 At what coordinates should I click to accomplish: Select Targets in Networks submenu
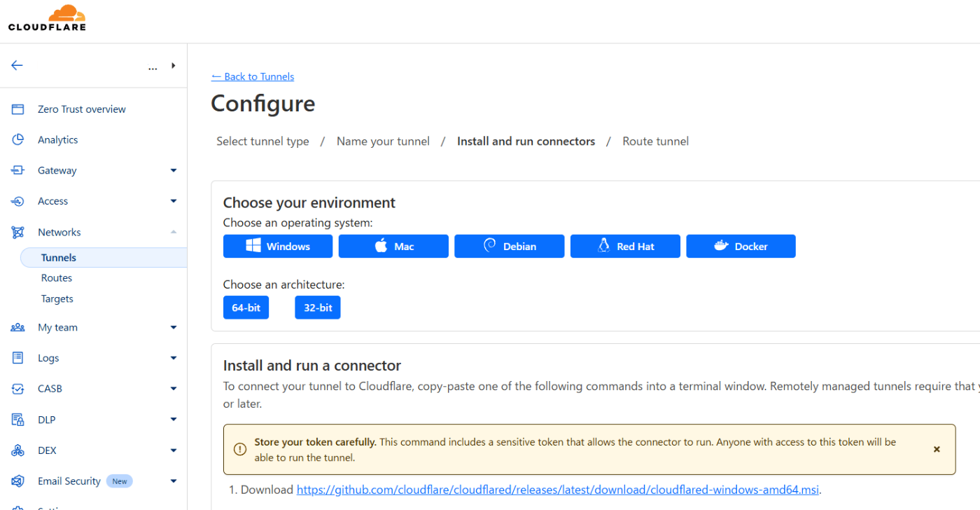tap(57, 299)
